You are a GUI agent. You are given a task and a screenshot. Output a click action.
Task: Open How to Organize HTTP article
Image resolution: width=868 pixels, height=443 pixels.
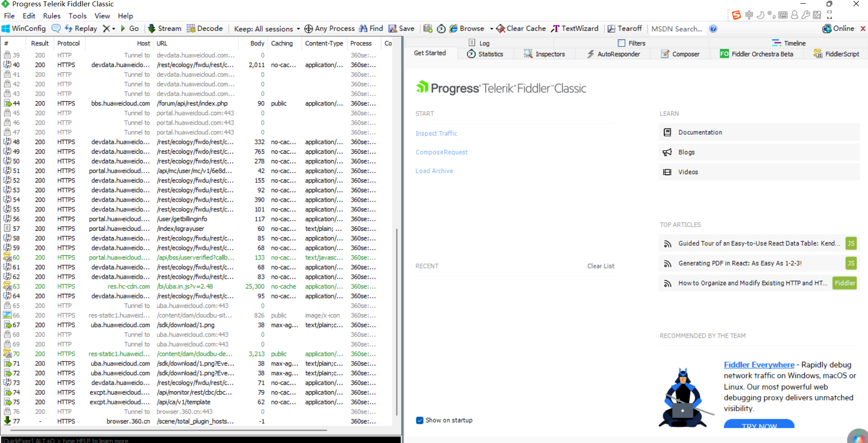(x=759, y=283)
